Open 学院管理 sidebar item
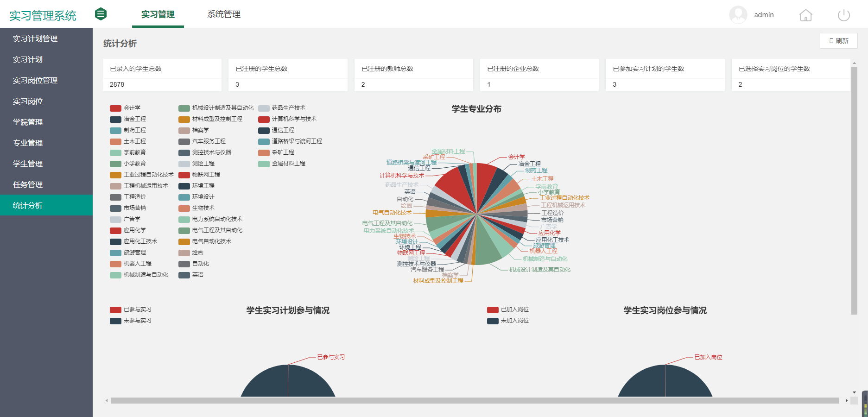 [x=46, y=122]
